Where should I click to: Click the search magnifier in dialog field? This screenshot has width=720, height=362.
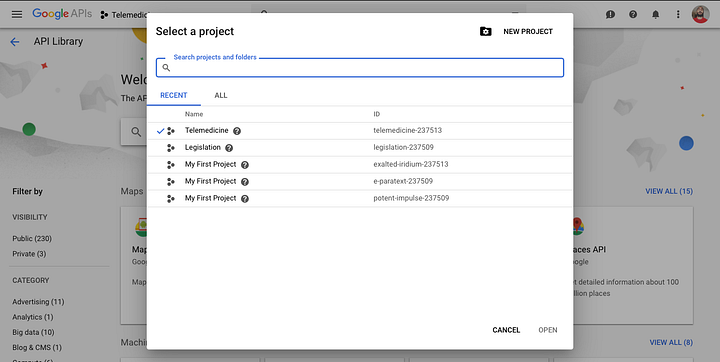click(x=166, y=68)
